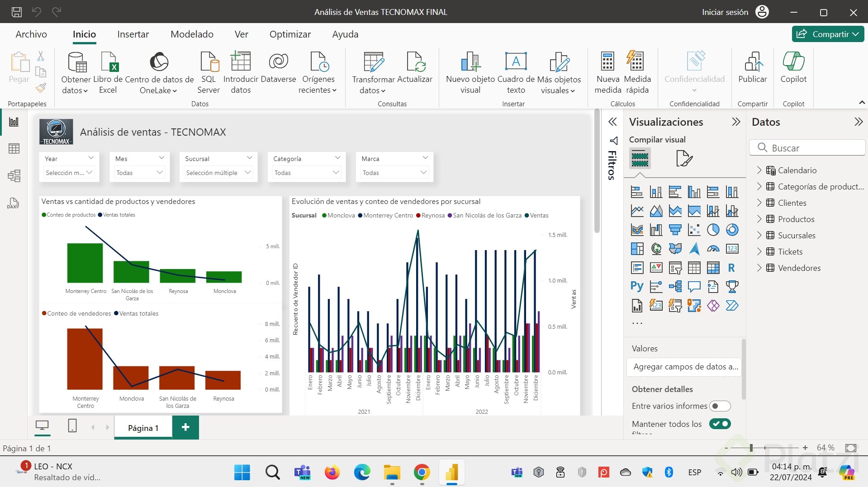This screenshot has width=868, height=487.
Task: Open the model view from sidebar
Action: [14, 176]
